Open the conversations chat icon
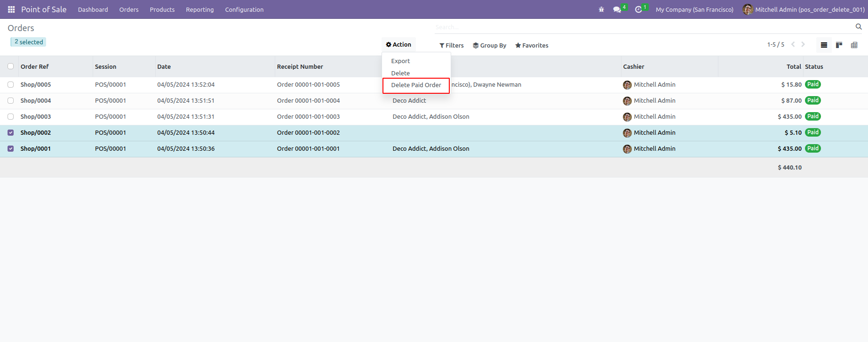868x342 pixels. pyautogui.click(x=617, y=9)
